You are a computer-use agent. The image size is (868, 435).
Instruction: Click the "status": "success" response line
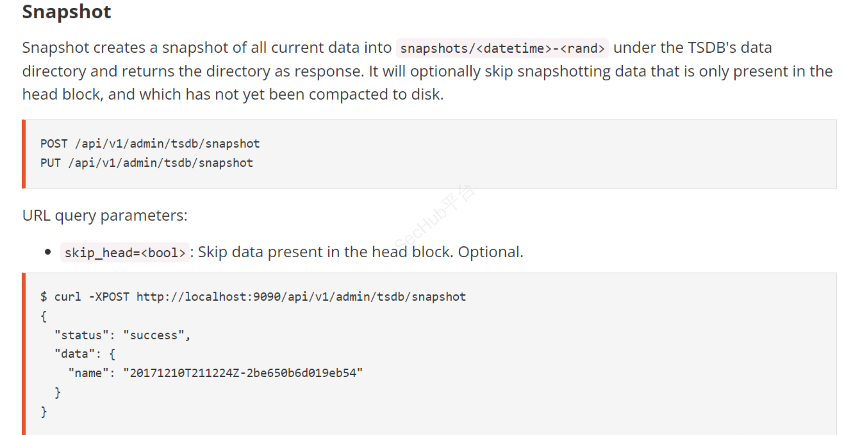pos(122,335)
